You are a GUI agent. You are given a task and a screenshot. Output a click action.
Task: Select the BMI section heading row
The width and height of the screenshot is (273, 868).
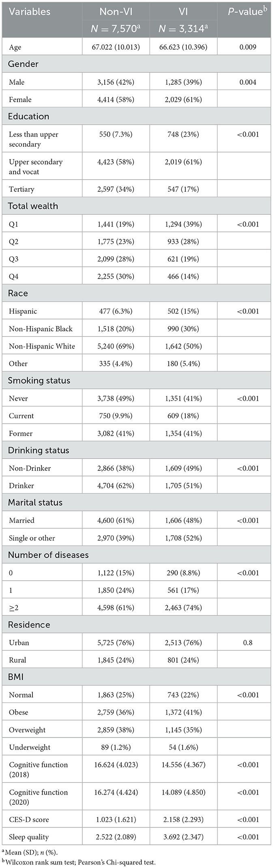[16, 677]
